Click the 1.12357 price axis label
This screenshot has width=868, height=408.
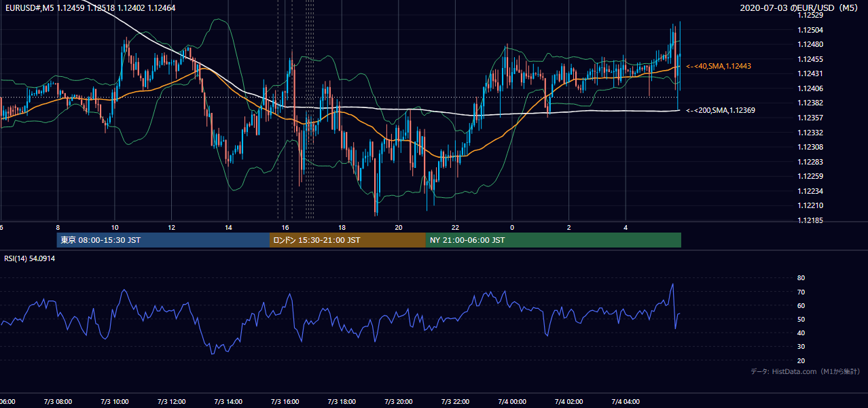[x=810, y=118]
